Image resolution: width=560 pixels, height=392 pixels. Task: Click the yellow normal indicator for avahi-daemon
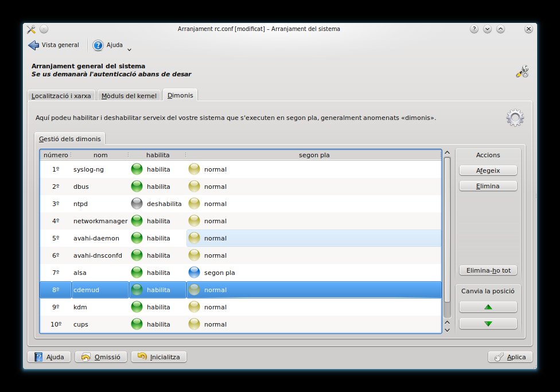pyautogui.click(x=195, y=238)
